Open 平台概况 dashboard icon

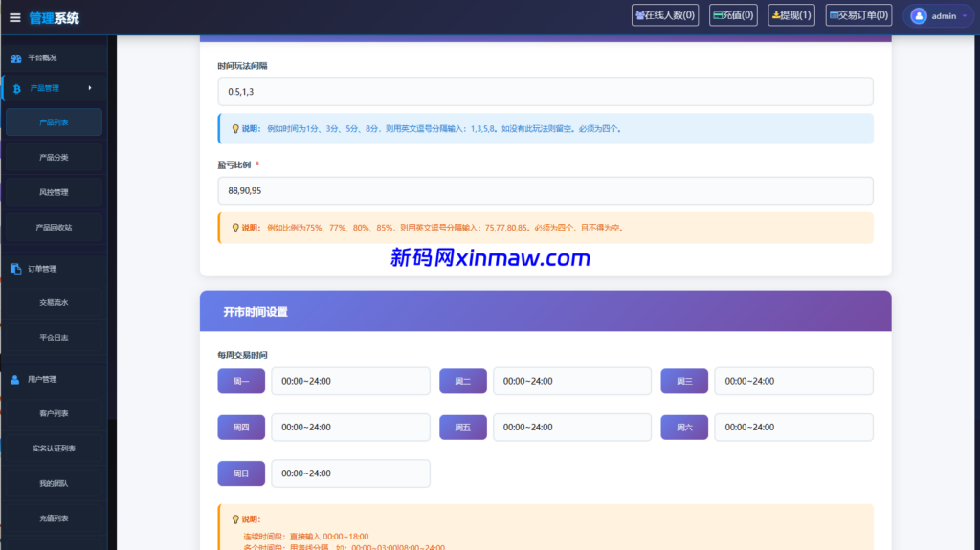[15, 58]
